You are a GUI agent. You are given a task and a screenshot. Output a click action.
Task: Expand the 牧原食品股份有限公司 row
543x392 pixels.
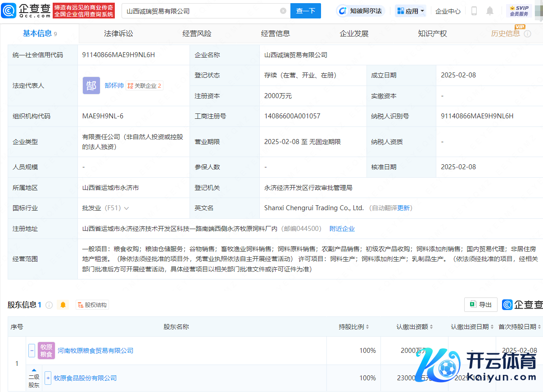click(x=48, y=378)
